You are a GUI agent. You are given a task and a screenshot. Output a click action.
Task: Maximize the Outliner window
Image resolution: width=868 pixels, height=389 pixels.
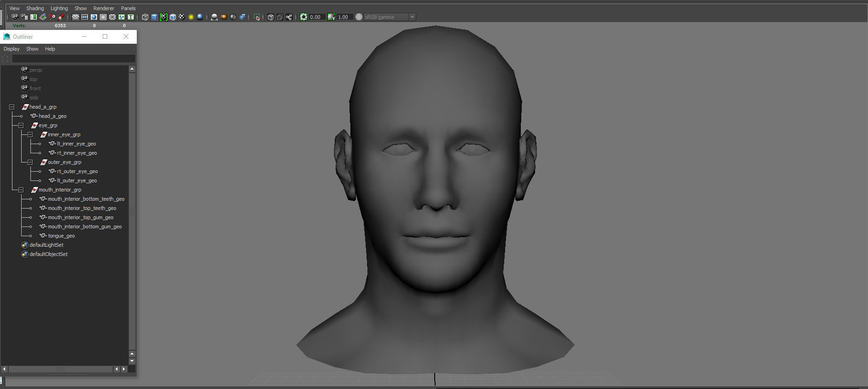(x=105, y=36)
